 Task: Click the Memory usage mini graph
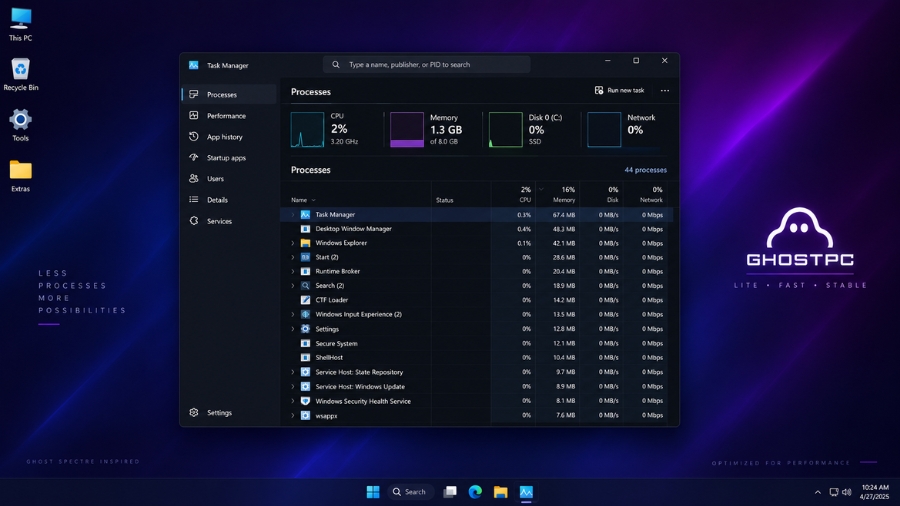pos(407,130)
